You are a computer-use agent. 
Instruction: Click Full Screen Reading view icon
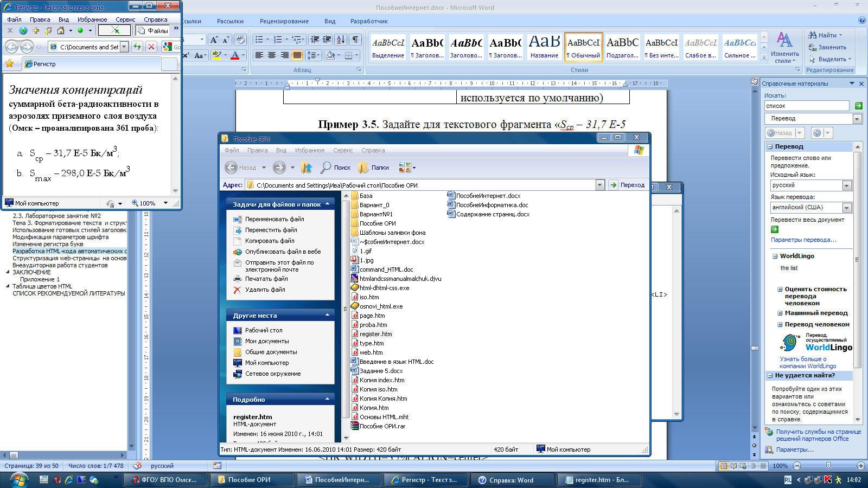click(x=733, y=466)
